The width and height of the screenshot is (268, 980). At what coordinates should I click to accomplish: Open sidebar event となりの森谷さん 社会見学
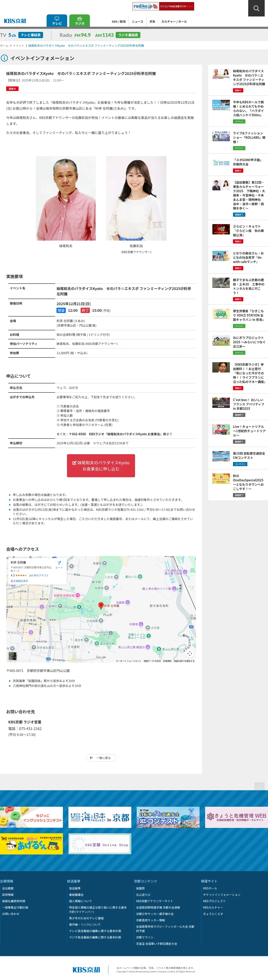point(238,260)
